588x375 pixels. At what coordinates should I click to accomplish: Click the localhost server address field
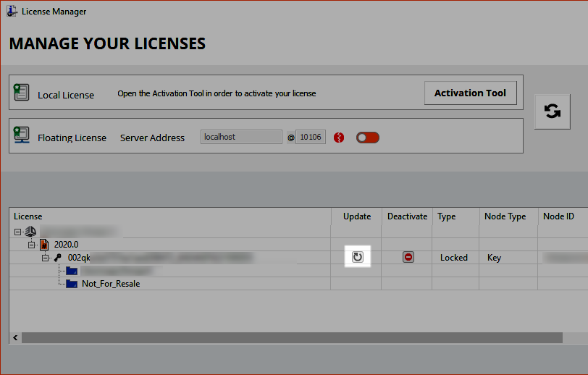[240, 137]
